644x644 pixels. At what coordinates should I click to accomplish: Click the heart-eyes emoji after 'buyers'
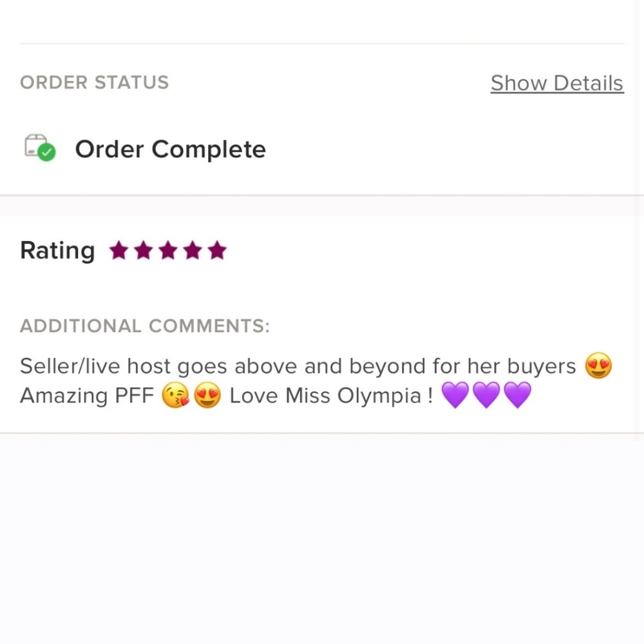pos(598,366)
